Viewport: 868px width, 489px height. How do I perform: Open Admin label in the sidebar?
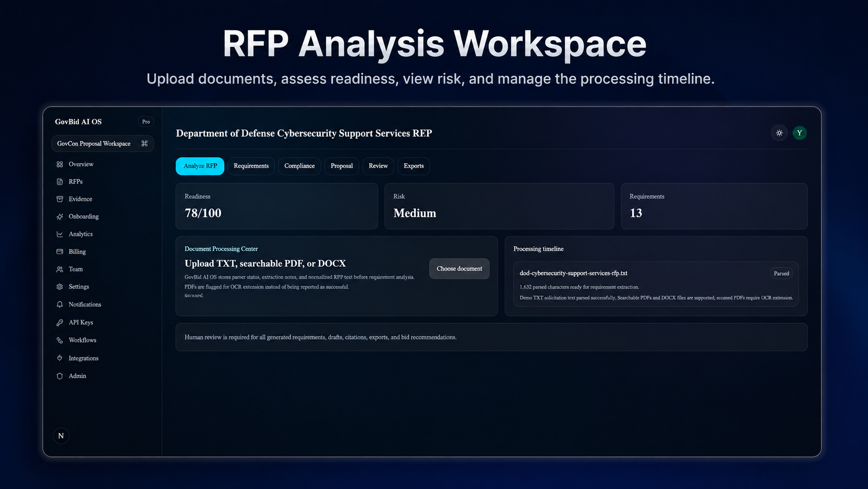pyautogui.click(x=77, y=376)
